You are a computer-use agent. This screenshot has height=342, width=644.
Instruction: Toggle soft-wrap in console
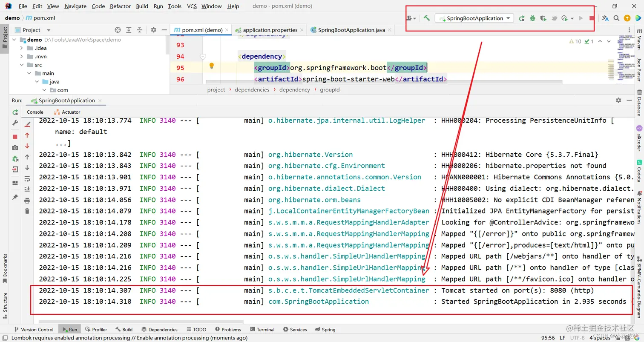point(27,179)
